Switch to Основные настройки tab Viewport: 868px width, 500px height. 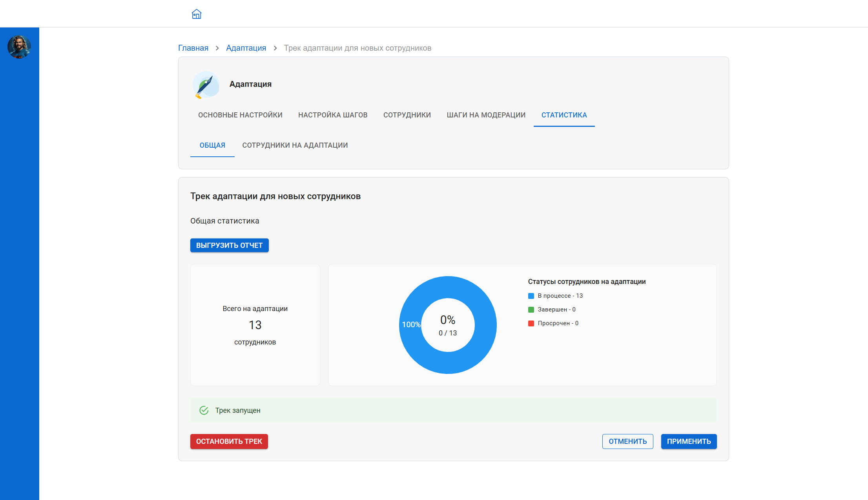coord(240,115)
